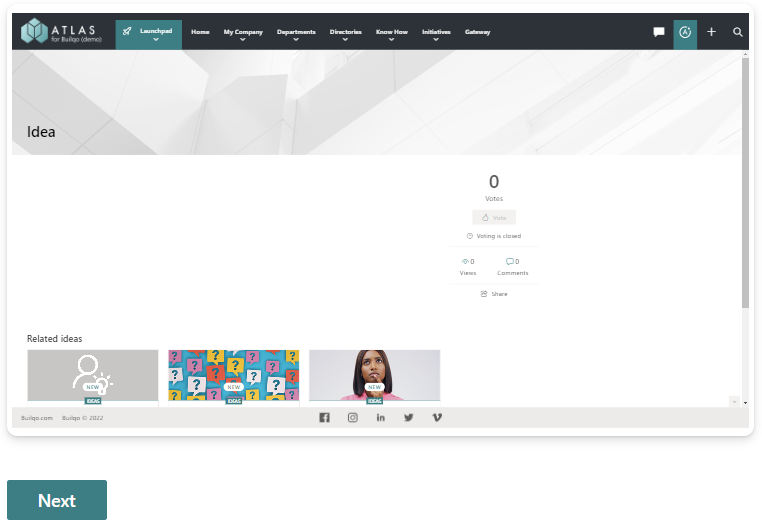The width and height of the screenshot is (762, 523).
Task: Open the chat messages icon
Action: click(x=658, y=32)
